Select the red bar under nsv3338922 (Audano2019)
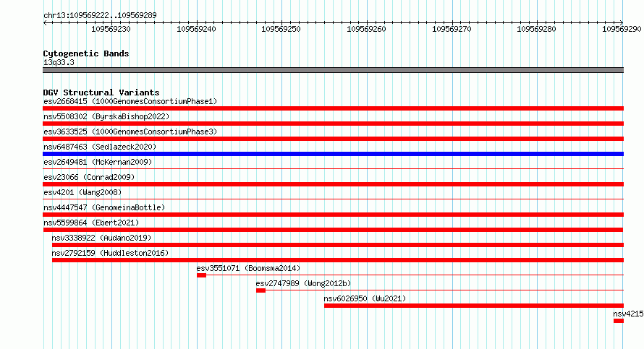644x349 pixels. tap(338, 245)
